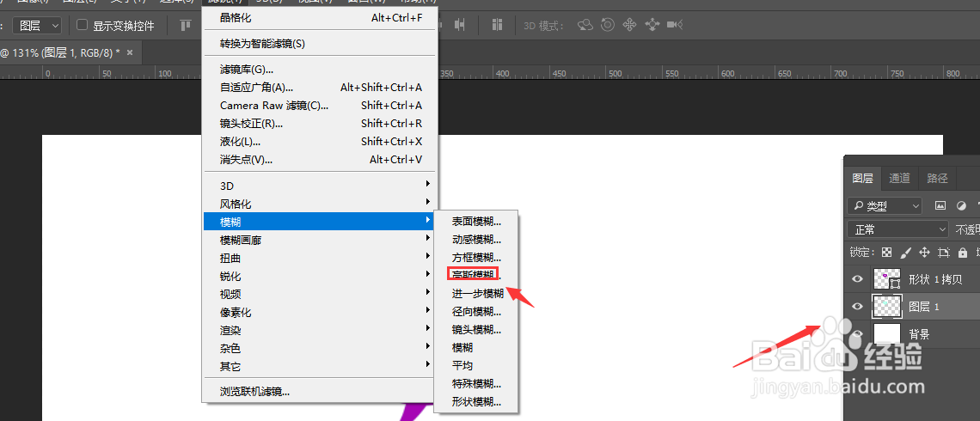980x421 pixels.
Task: Select the plain 模糊 entry in the blur submenu
Action: click(x=476, y=348)
